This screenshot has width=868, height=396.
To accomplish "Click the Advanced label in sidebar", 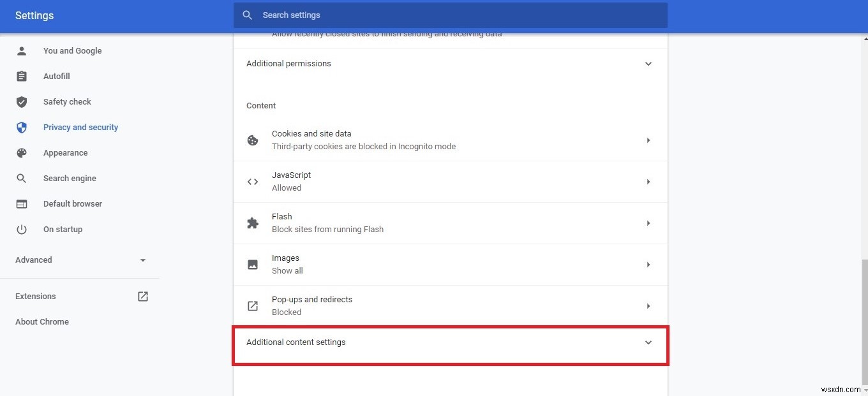I will coord(34,260).
